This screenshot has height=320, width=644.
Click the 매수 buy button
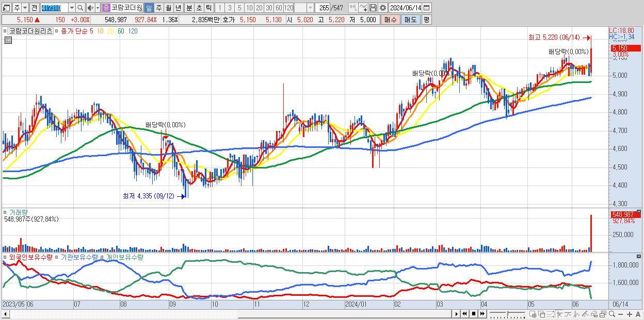[391, 20]
